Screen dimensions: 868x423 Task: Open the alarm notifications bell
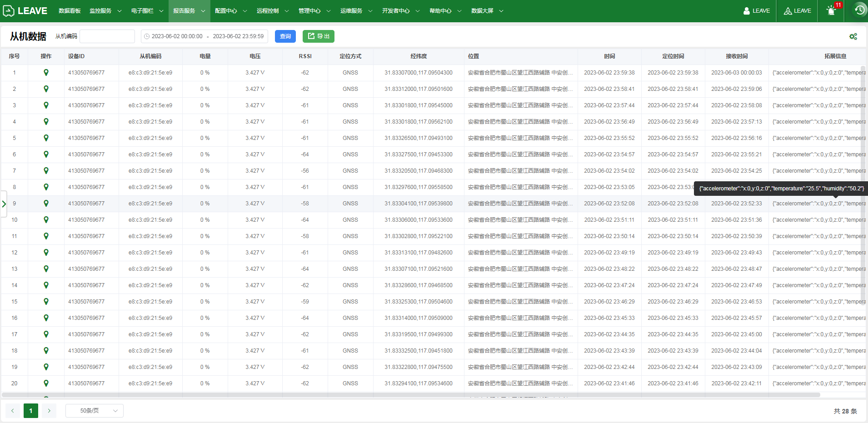(831, 11)
